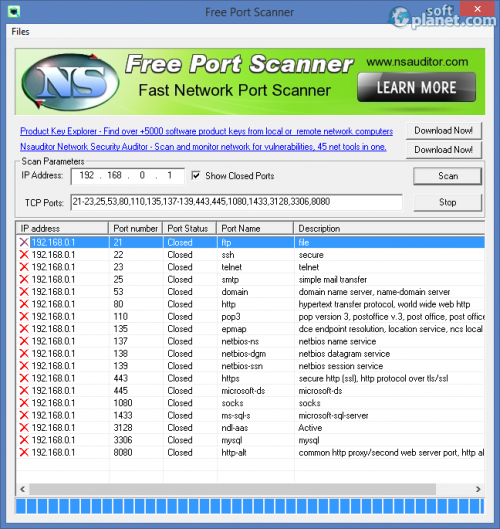Click the red X icon for port 53

point(24,292)
